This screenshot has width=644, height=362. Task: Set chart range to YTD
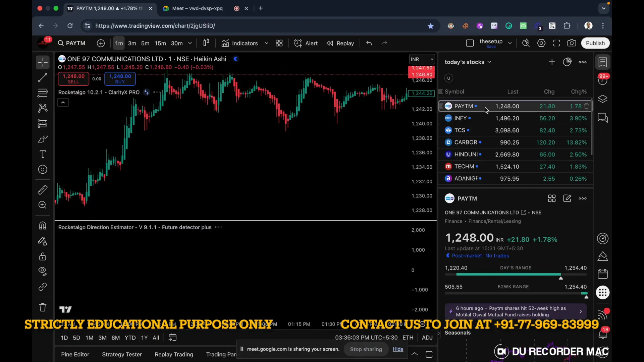click(x=130, y=338)
